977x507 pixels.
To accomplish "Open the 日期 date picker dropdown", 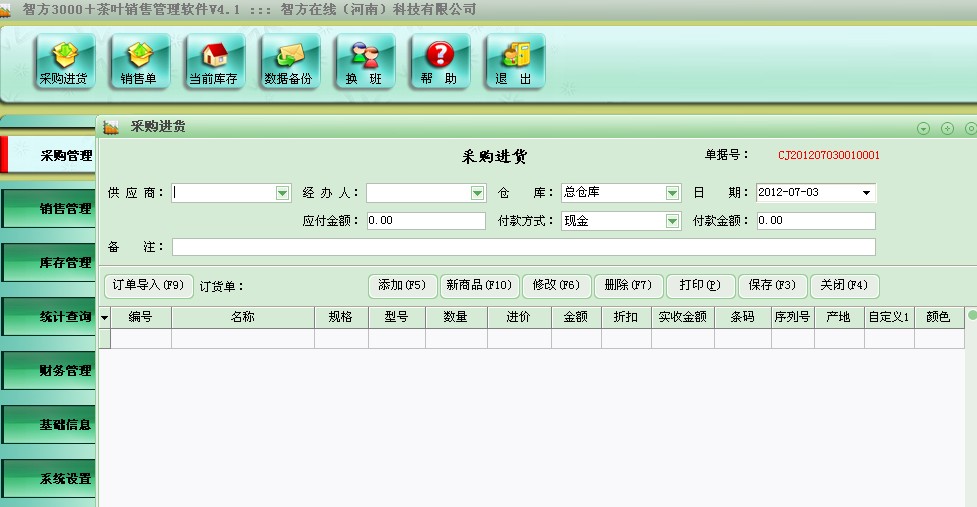I will click(x=866, y=193).
